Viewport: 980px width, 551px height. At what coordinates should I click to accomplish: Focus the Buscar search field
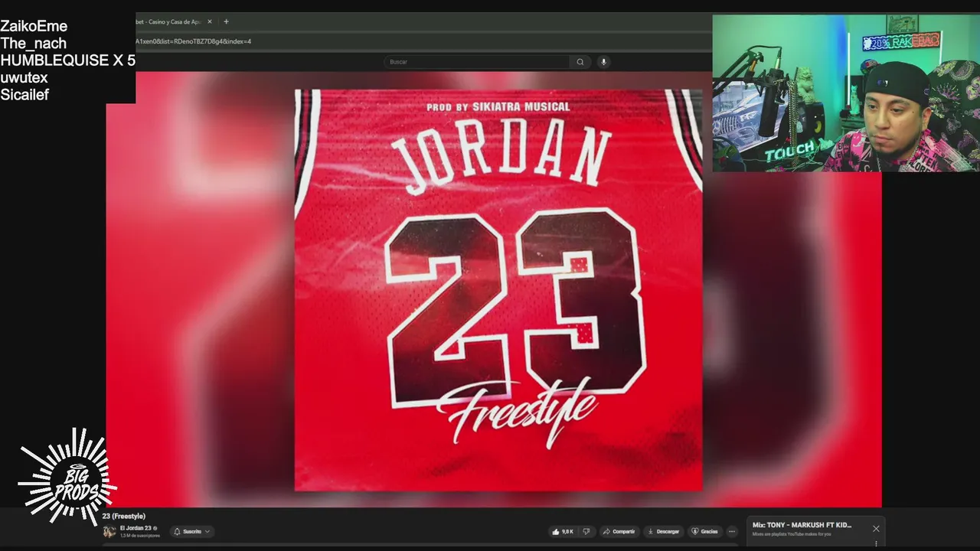click(477, 62)
